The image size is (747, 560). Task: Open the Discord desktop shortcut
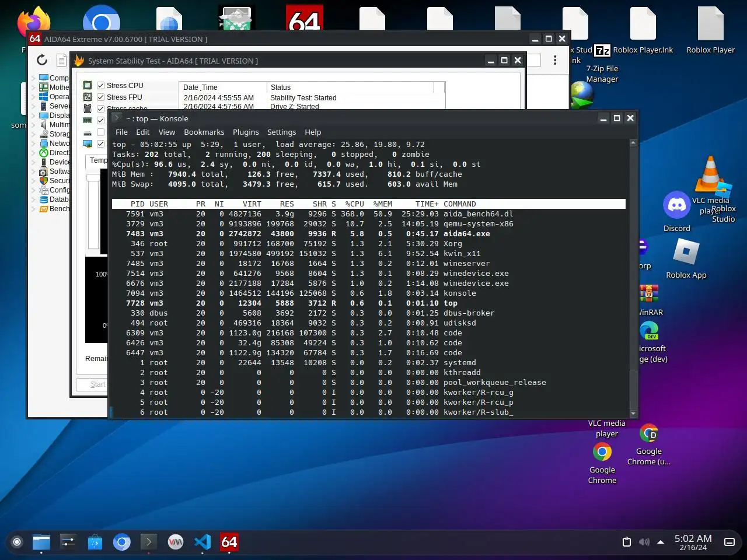tap(677, 205)
